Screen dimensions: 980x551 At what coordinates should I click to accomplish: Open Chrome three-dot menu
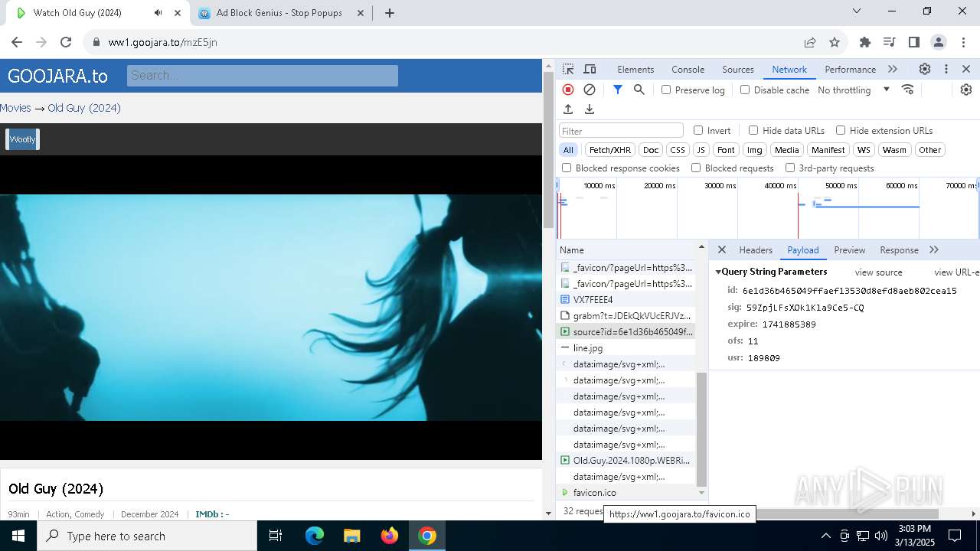[x=962, y=42]
